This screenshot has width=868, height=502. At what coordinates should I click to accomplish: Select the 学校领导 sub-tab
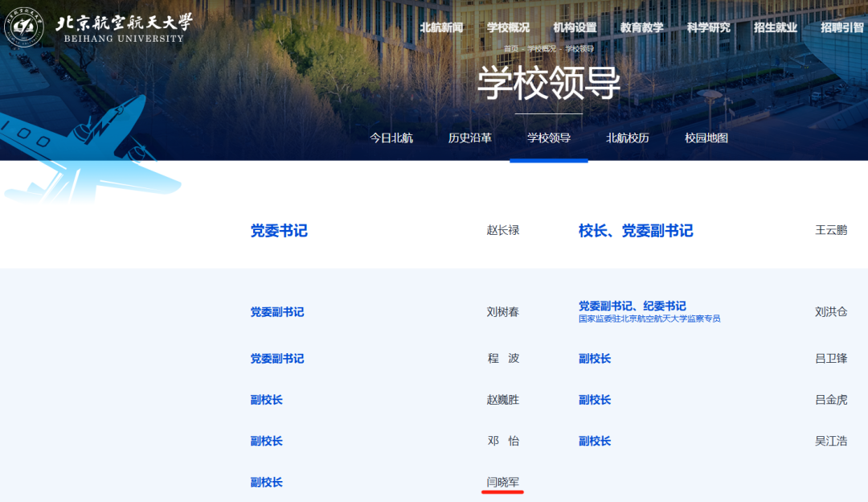[549, 138]
